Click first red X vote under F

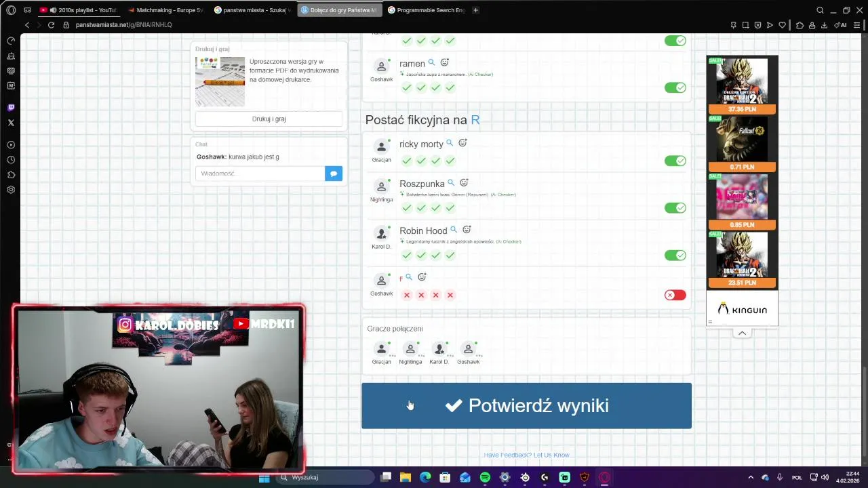pos(406,295)
